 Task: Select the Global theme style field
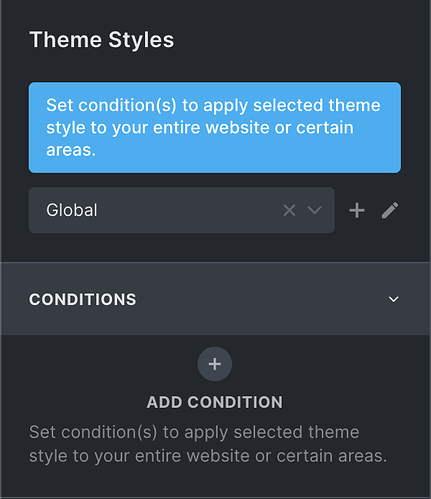click(x=182, y=210)
